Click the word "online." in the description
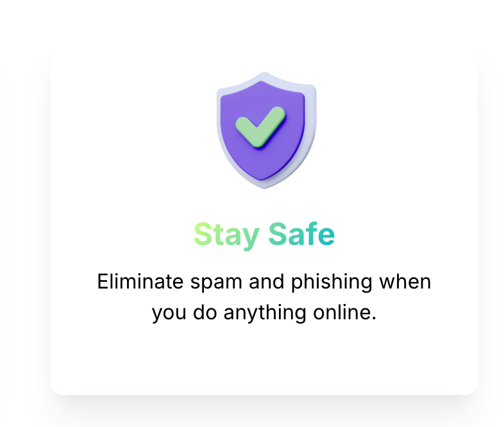The width and height of the screenshot is (504, 427). pos(344,312)
